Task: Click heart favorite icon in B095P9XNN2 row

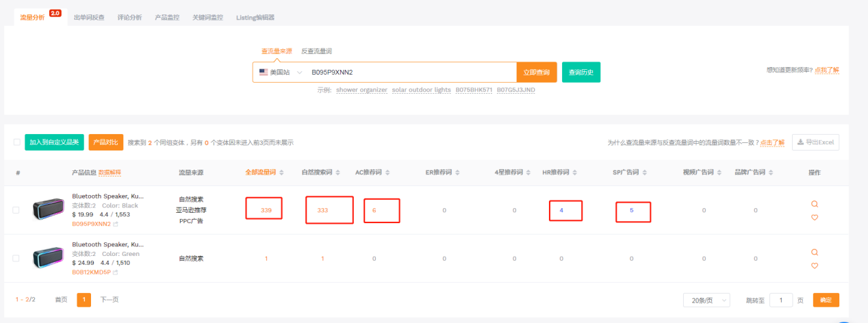Action: pyautogui.click(x=814, y=218)
